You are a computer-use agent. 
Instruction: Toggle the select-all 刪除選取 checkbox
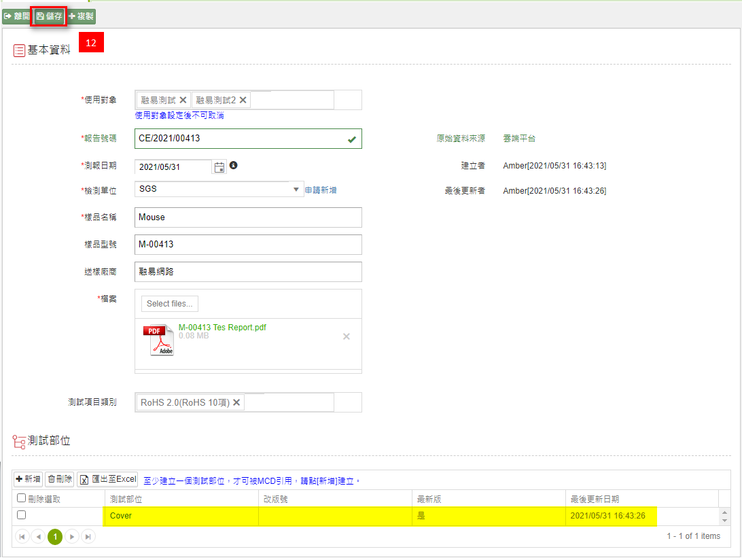tap(21, 498)
